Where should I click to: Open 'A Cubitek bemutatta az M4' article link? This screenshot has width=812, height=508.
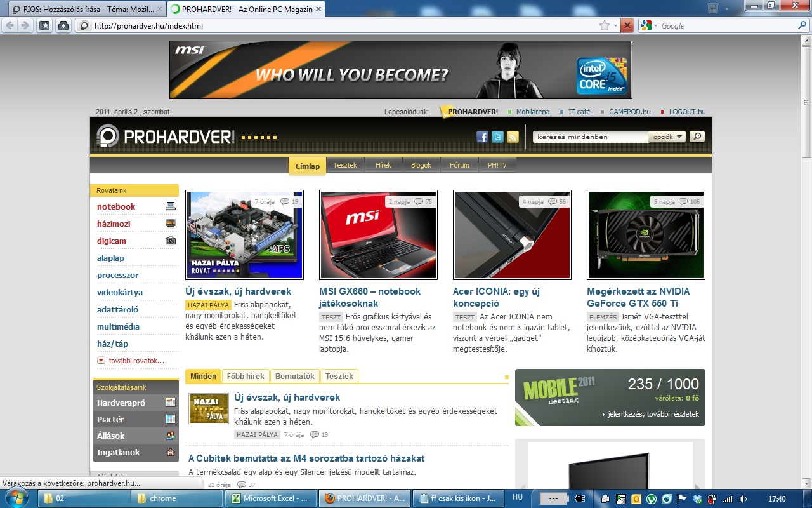(x=306, y=458)
